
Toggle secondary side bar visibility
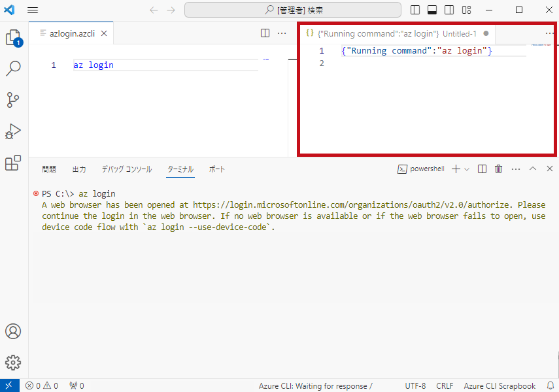tap(449, 10)
